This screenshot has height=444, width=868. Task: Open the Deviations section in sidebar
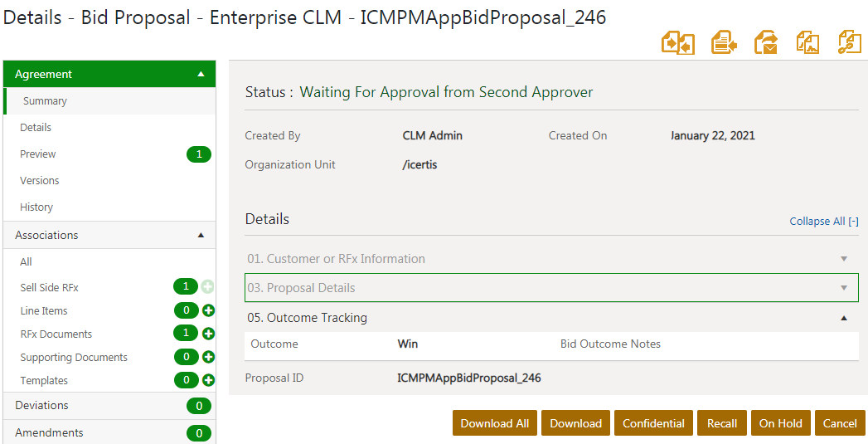41,405
